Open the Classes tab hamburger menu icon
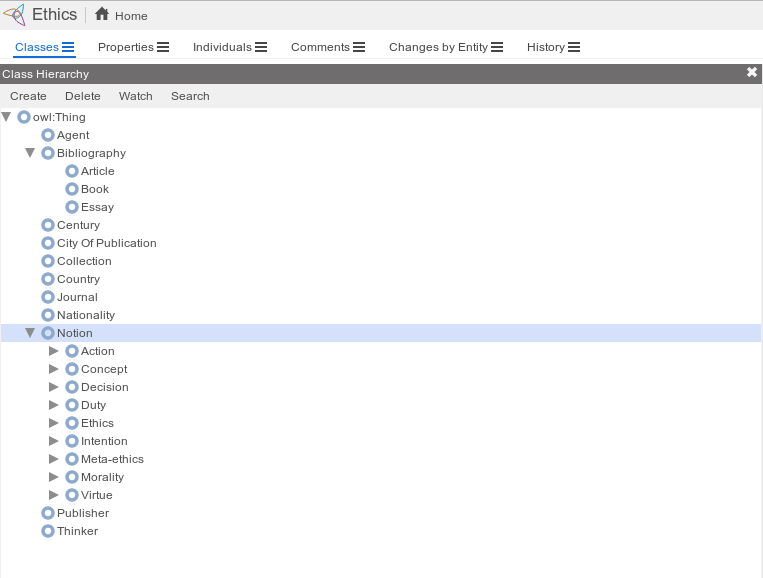This screenshot has height=578, width=763. 68,47
